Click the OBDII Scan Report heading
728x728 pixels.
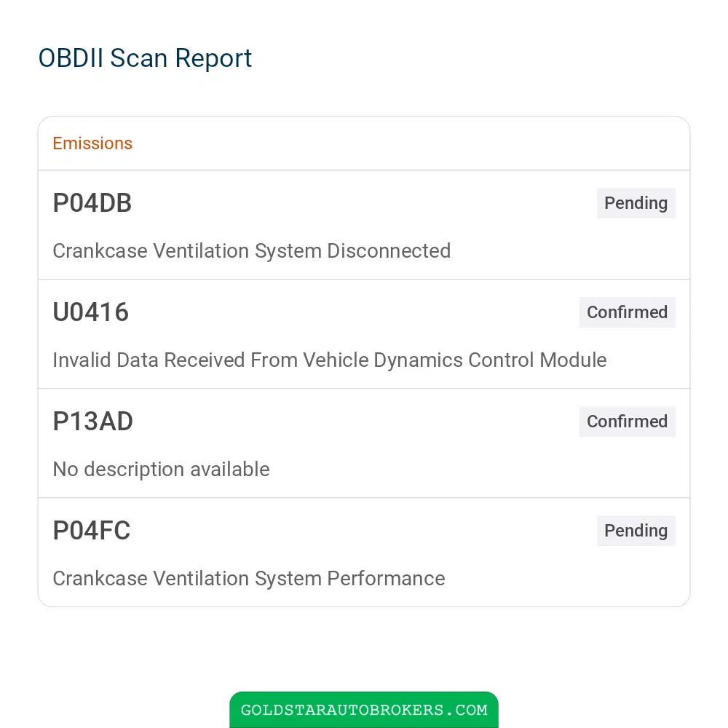coord(145,58)
